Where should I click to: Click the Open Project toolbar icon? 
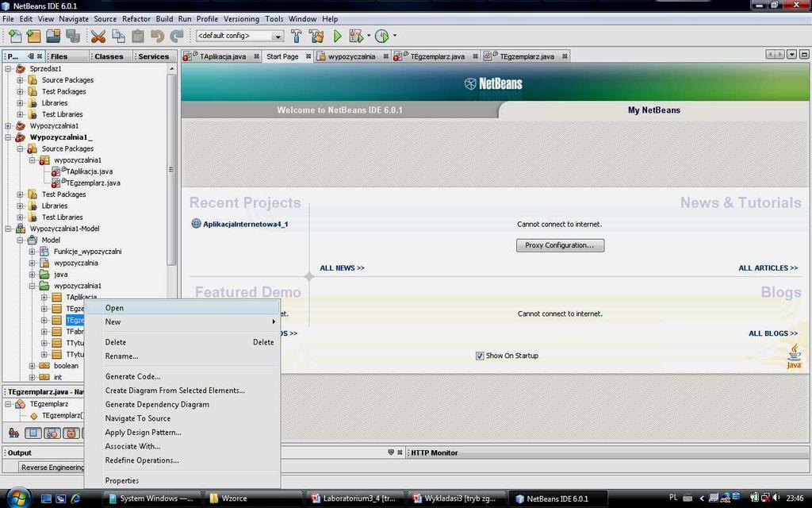(x=53, y=36)
